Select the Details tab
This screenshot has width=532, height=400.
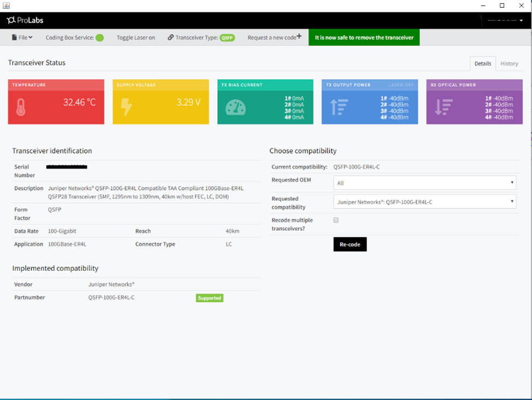pyautogui.click(x=482, y=63)
